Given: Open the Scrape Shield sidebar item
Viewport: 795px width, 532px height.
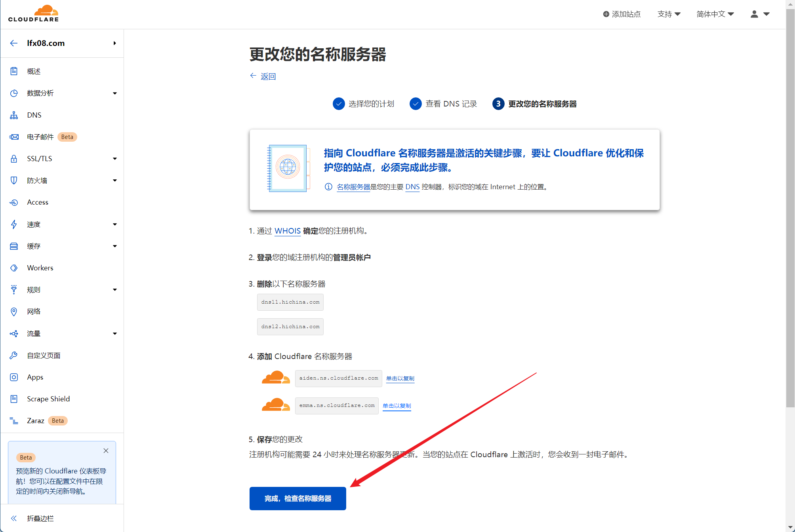Looking at the screenshot, I should tap(62, 399).
